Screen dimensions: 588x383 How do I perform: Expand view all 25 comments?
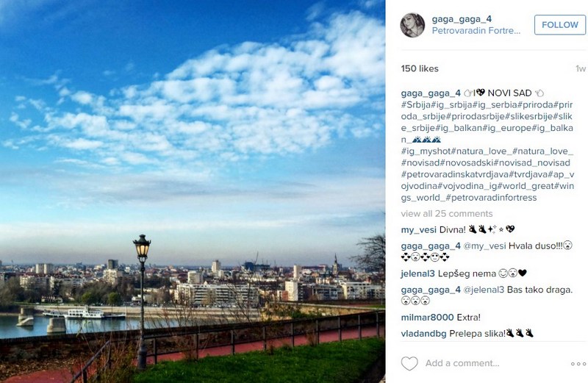click(447, 214)
